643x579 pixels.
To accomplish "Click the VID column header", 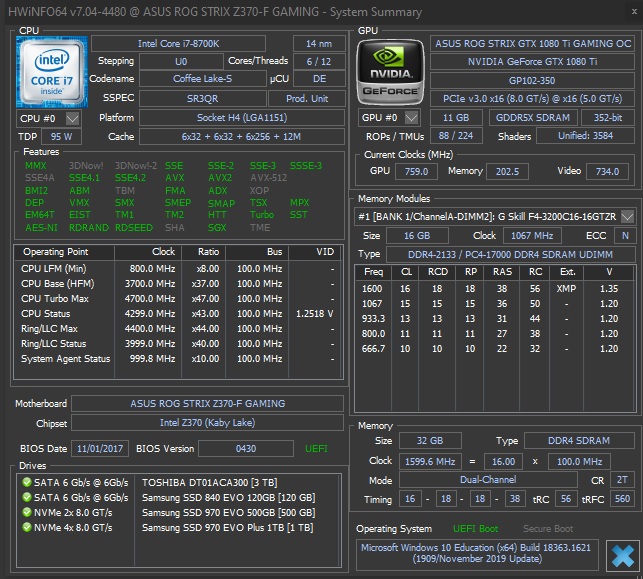I will (315, 252).
